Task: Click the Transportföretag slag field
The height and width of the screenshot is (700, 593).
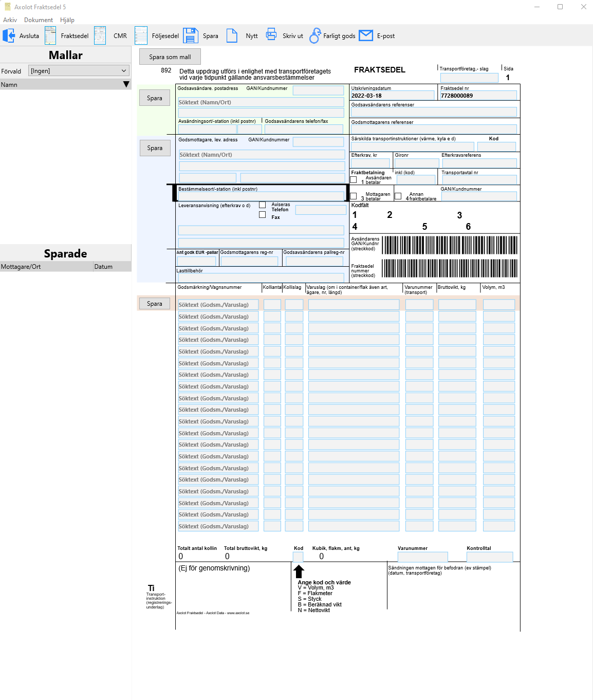Action: (x=469, y=78)
